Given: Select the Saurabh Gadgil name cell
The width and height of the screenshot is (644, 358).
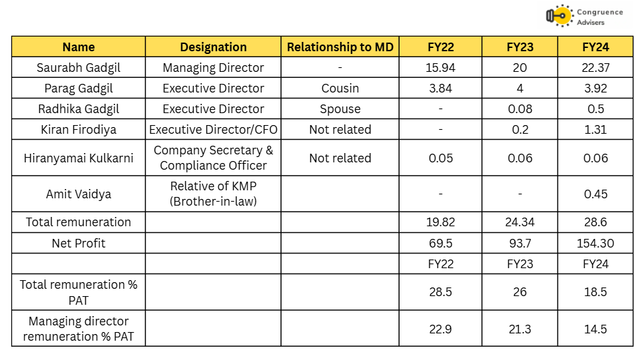Looking at the screenshot, I should [79, 67].
